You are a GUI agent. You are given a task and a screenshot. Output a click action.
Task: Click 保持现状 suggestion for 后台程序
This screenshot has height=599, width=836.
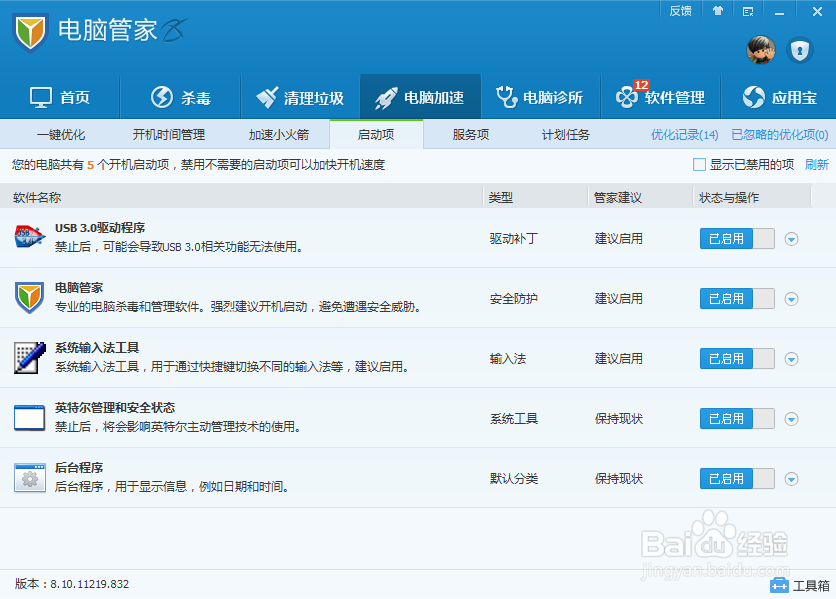click(618, 478)
